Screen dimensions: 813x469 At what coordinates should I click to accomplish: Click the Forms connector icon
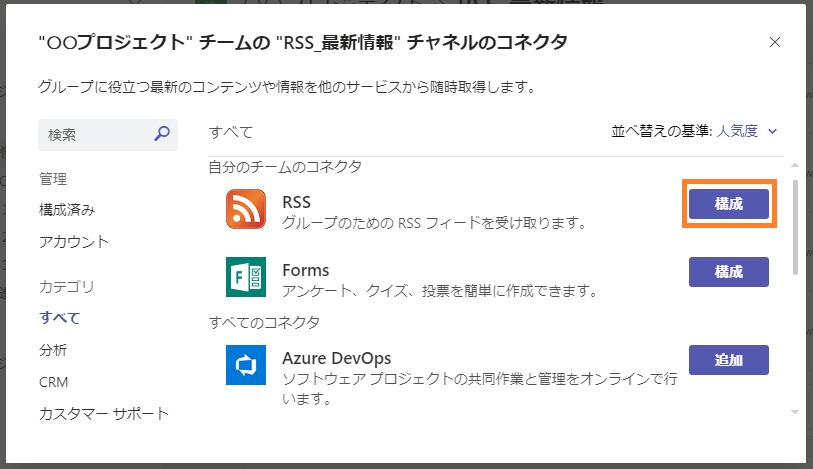click(x=246, y=277)
